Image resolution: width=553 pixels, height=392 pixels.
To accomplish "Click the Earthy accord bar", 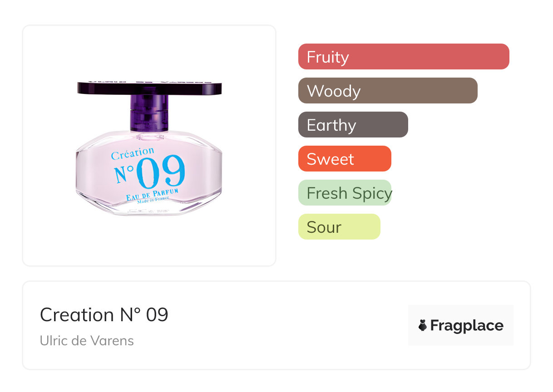I will pyautogui.click(x=353, y=125).
